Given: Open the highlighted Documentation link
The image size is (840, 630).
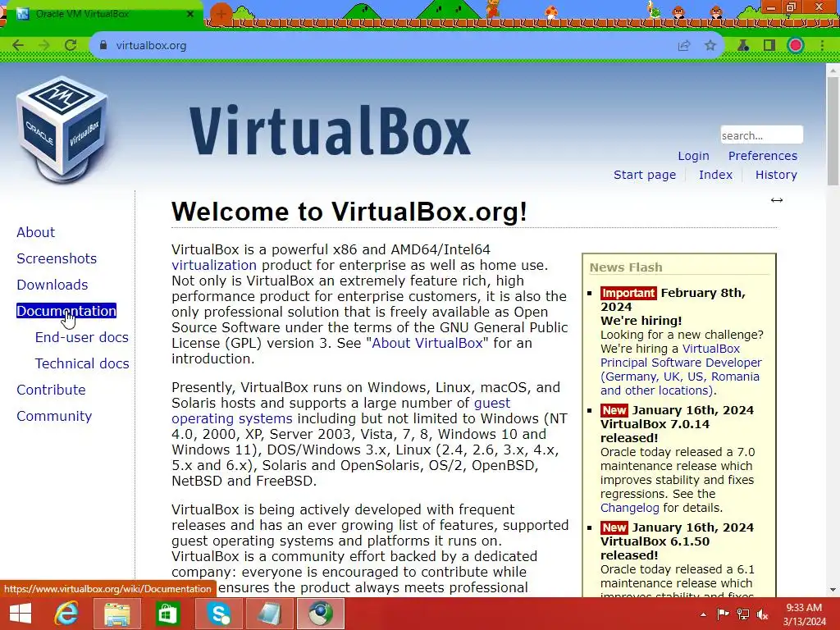Looking at the screenshot, I should click(x=66, y=311).
